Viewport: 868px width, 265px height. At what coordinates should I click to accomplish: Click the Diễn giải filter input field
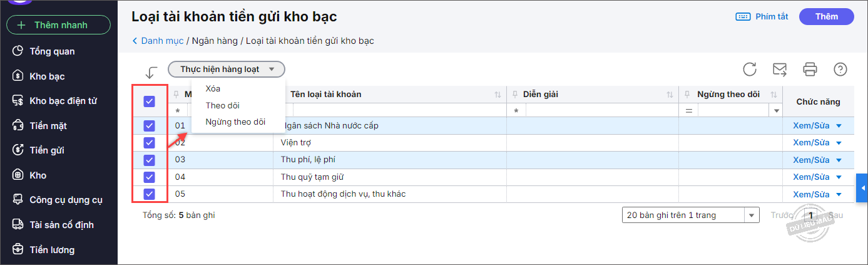click(601, 111)
